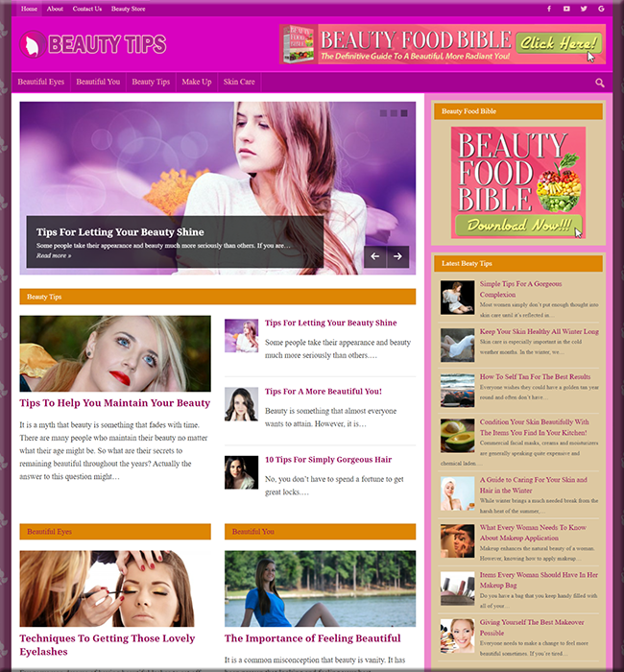Open A Guide to Caring For Your Skin and Hair

[x=533, y=485]
